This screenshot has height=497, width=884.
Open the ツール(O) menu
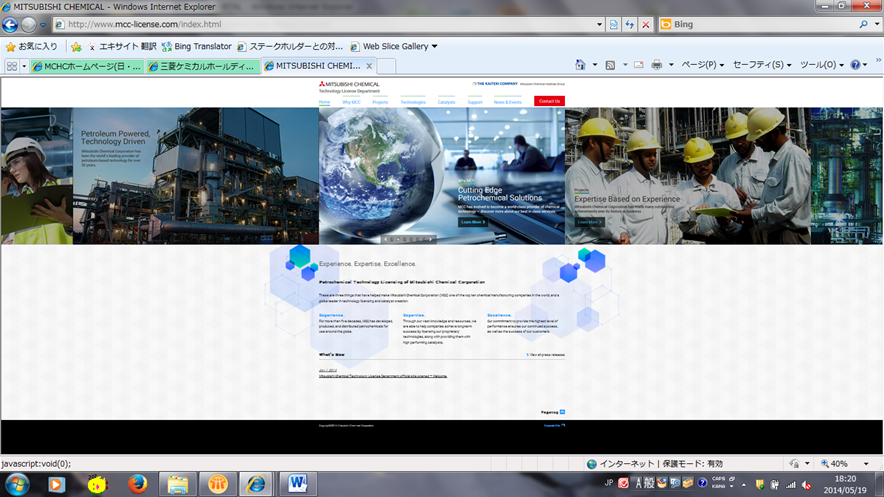[822, 65]
